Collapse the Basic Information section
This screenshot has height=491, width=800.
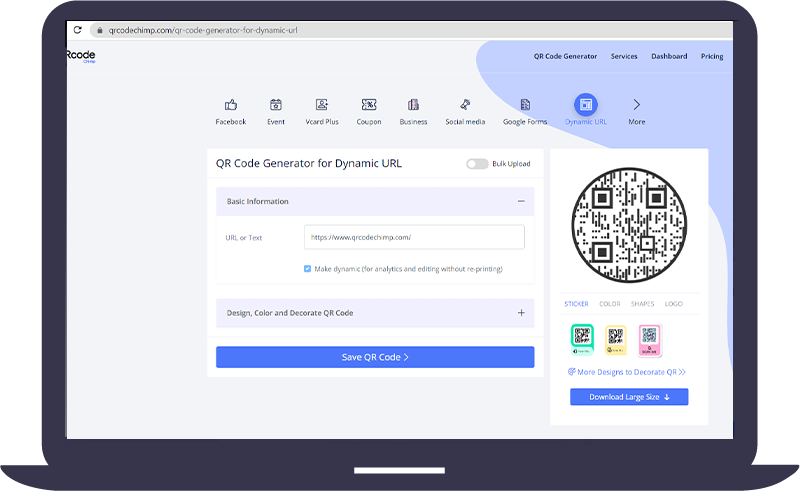click(521, 201)
